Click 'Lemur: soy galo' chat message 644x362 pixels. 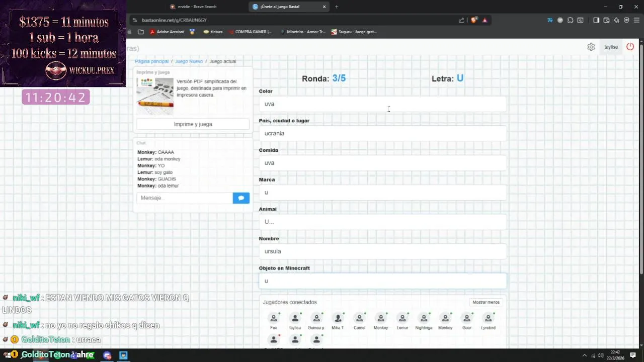point(155,172)
